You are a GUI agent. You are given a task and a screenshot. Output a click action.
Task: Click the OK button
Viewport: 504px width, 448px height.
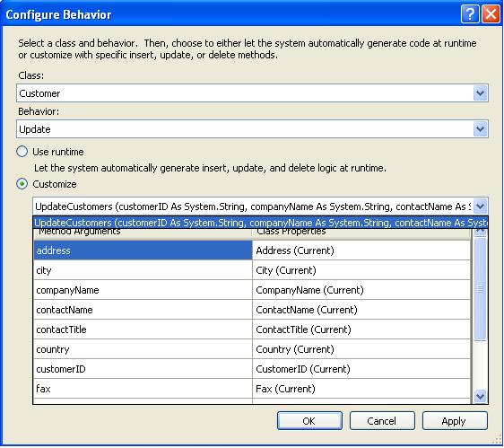tap(309, 421)
